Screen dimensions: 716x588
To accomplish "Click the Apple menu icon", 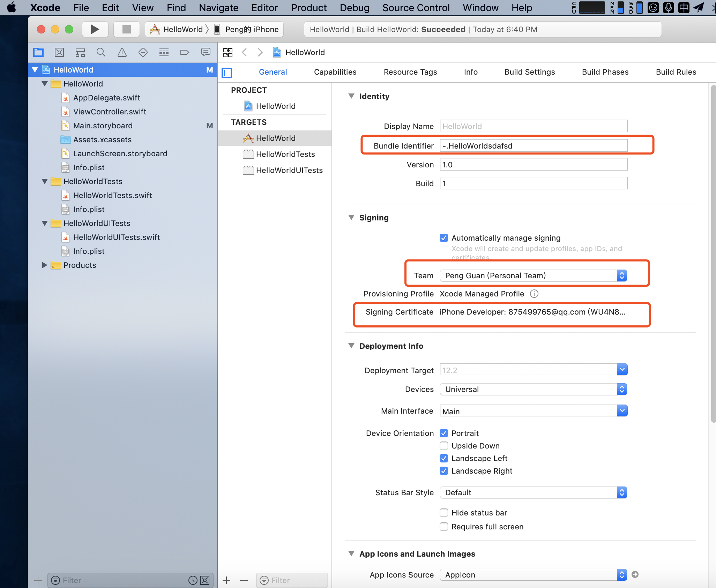I will 12,7.
